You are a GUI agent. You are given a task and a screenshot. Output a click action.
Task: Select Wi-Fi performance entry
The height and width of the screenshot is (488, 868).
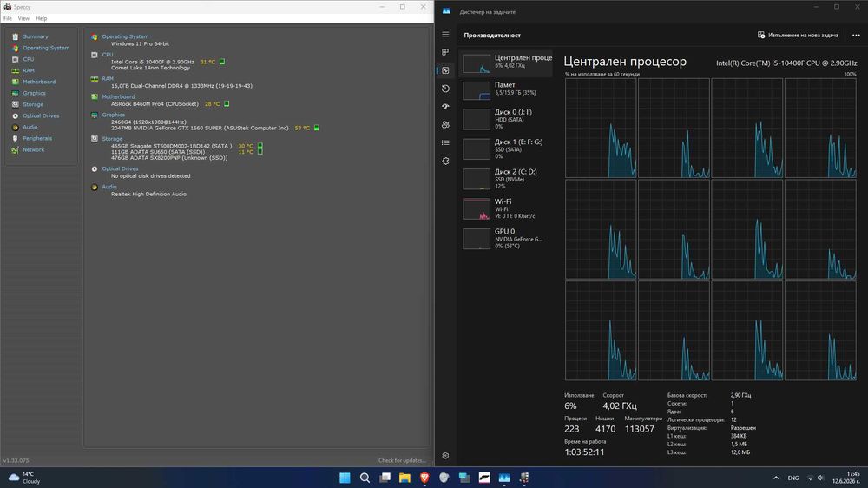(506, 208)
